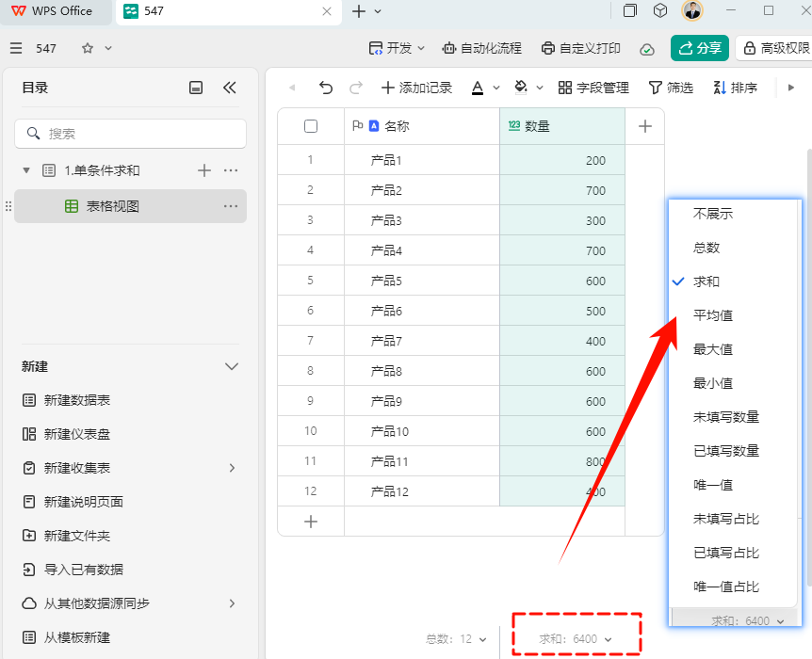Click the 数量 column header
The height and width of the screenshot is (659, 812).
(562, 126)
